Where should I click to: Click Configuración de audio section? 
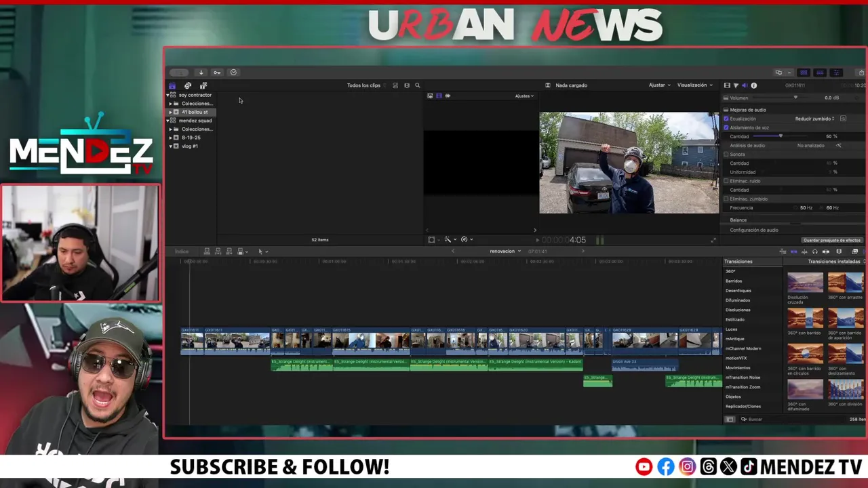click(x=754, y=230)
